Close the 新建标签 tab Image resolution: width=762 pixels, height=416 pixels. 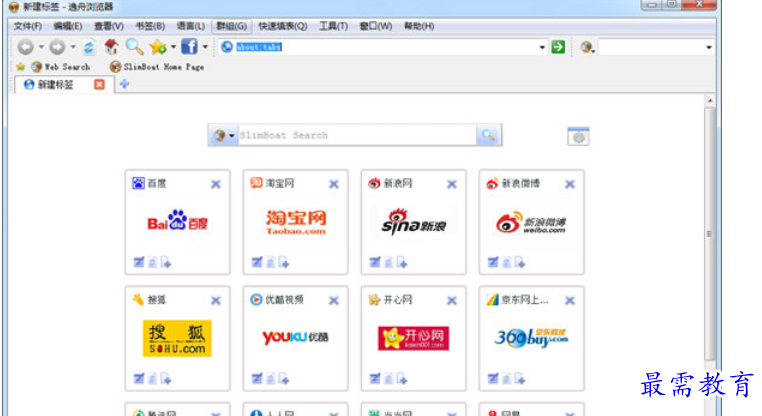[x=99, y=84]
